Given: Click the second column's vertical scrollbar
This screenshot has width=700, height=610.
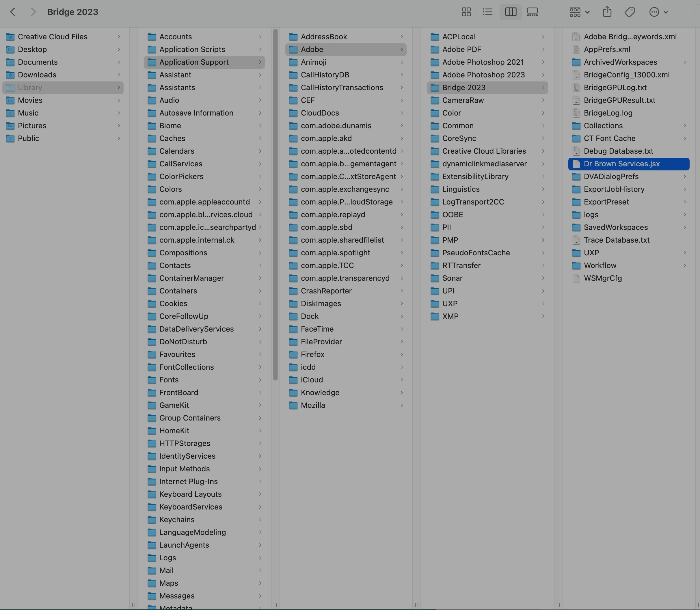Looking at the screenshot, I should (275, 204).
